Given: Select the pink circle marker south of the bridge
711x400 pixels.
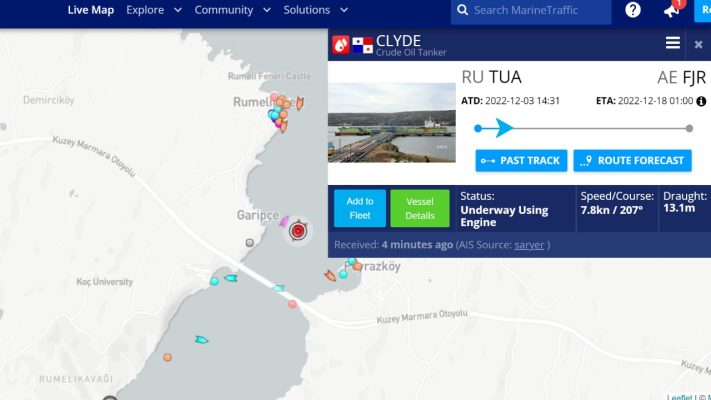Looking at the screenshot, I should 292,304.
